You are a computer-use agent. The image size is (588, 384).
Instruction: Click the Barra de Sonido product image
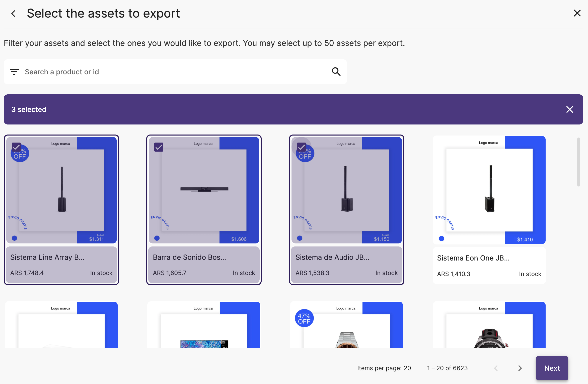(x=204, y=190)
